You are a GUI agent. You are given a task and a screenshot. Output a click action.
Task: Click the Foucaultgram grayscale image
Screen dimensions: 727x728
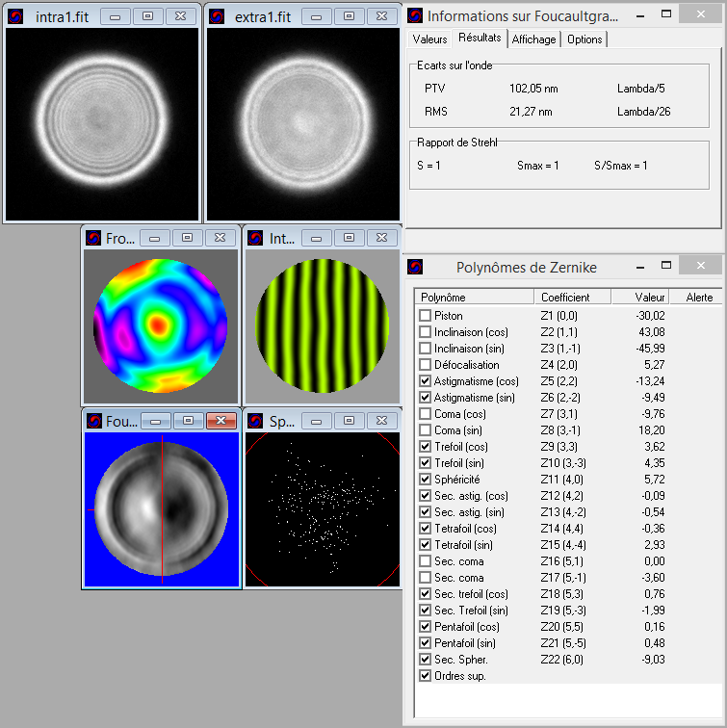162,509
